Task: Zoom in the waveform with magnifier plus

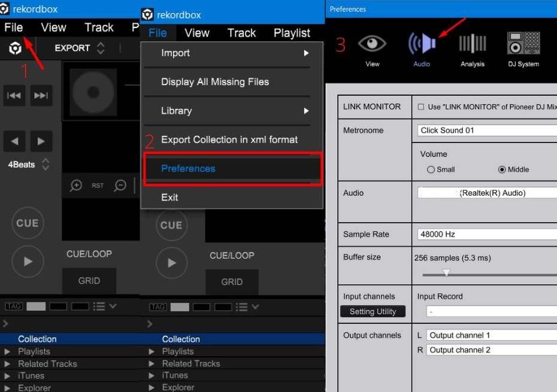Action: pyautogui.click(x=76, y=186)
